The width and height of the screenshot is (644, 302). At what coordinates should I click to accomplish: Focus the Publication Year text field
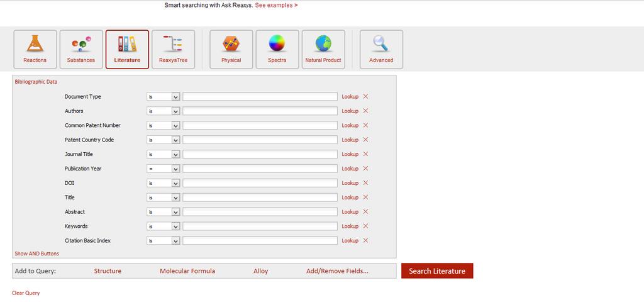[x=260, y=169]
